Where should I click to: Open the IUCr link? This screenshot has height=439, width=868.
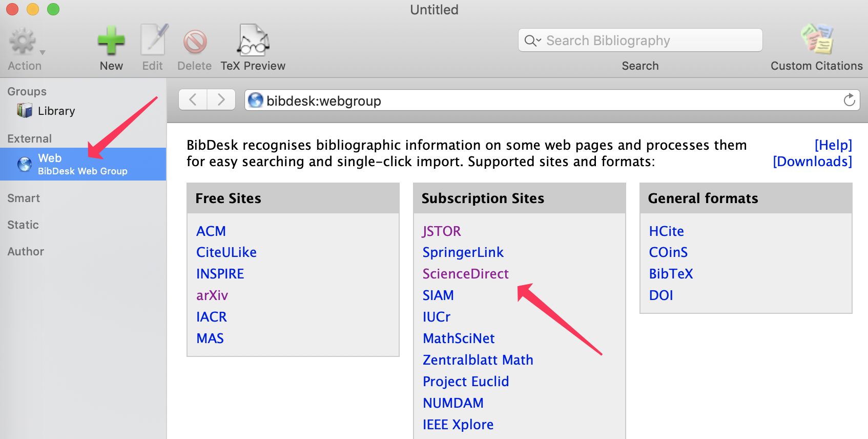437,317
